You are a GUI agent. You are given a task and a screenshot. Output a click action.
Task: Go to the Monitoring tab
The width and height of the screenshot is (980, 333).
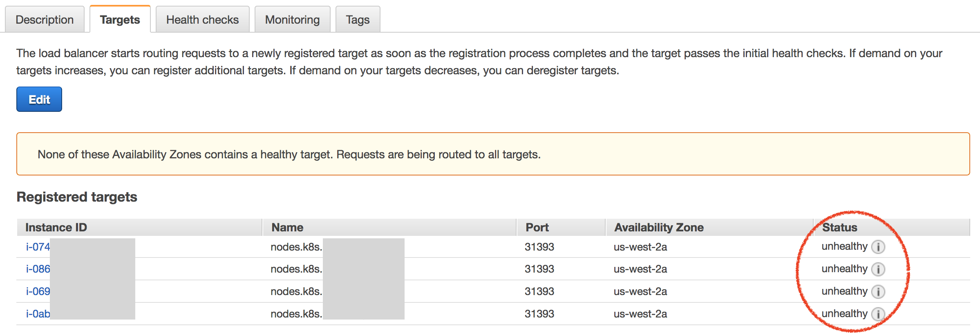(292, 20)
